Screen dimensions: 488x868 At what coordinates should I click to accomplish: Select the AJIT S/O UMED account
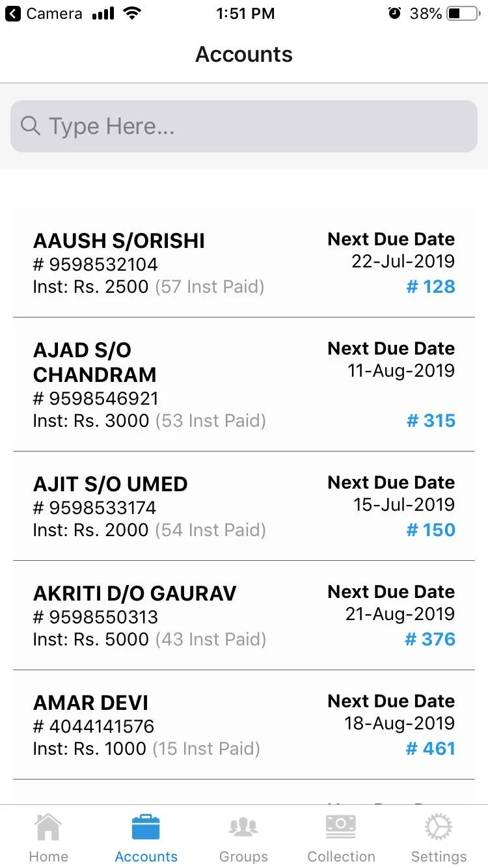tap(244, 506)
